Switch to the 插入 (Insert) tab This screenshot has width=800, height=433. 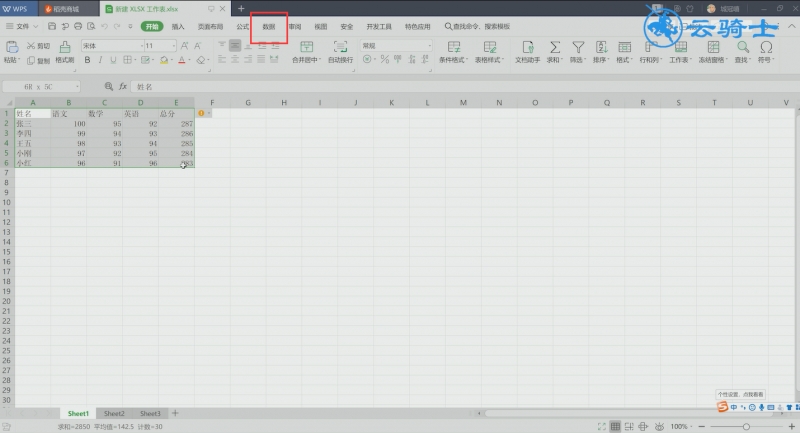(178, 27)
